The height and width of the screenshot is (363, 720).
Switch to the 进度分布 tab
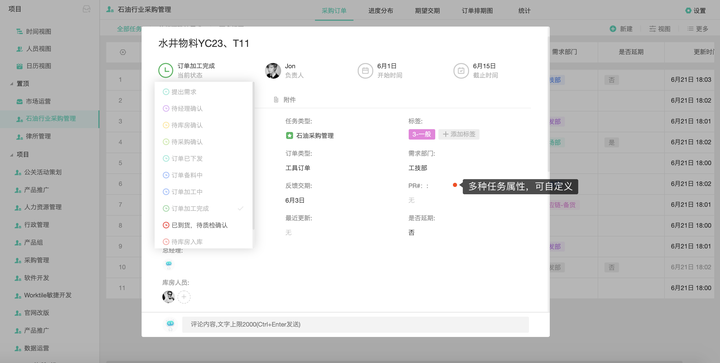pos(380,11)
